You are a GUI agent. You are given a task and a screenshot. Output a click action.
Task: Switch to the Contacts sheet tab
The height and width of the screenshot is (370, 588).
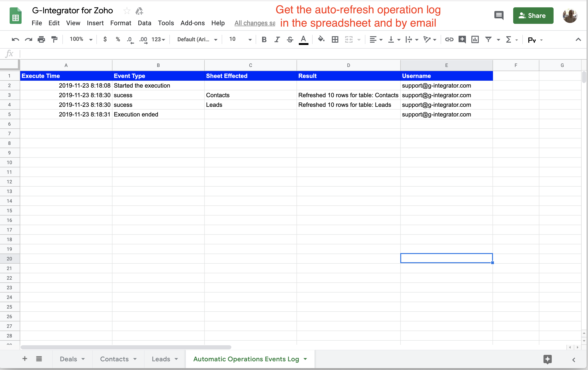pyautogui.click(x=118, y=359)
